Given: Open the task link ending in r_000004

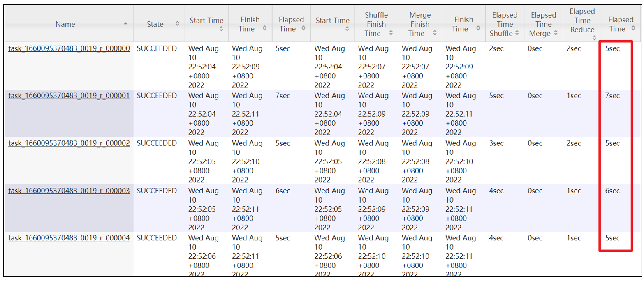Looking at the screenshot, I should 69,238.
